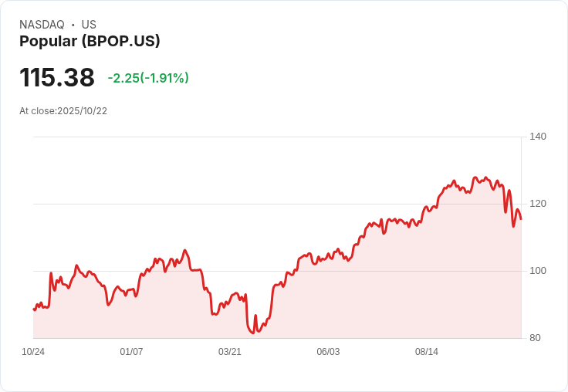Screen dimensions: 568x392
Task: Select the 10/24 date on x-axis
Action: coord(33,352)
